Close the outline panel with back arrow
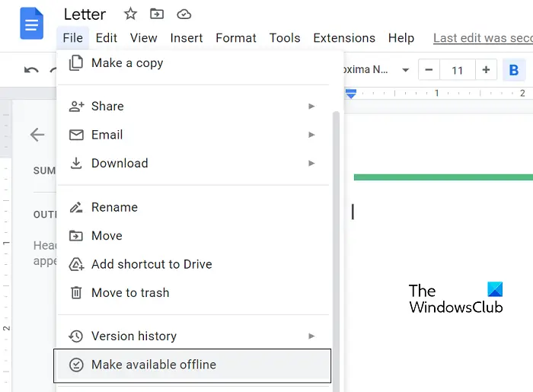This screenshot has width=533, height=392. pyautogui.click(x=37, y=135)
